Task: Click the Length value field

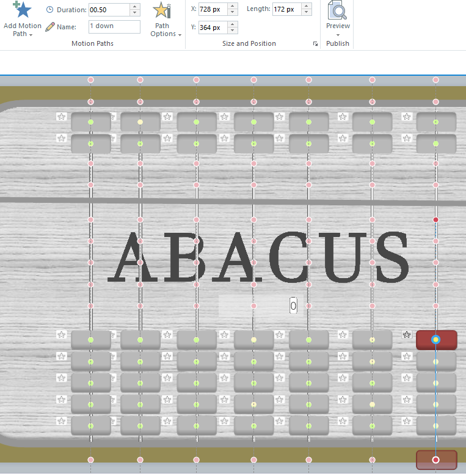Action: pyautogui.click(x=286, y=9)
